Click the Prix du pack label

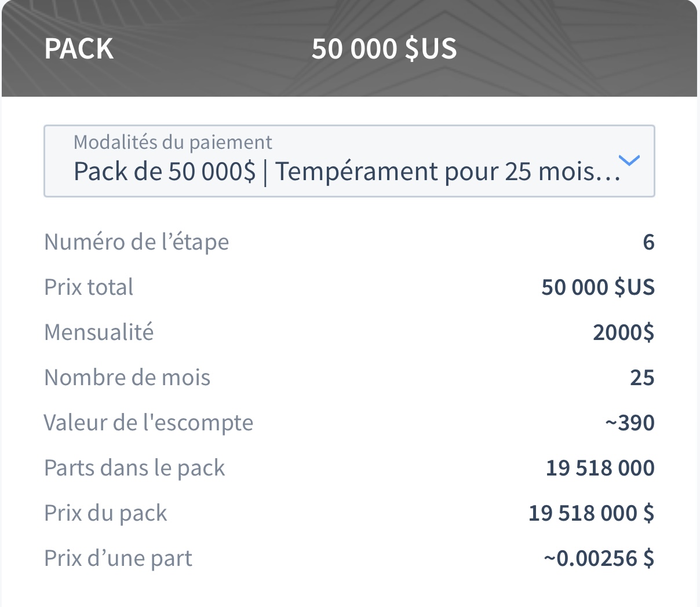tap(106, 513)
